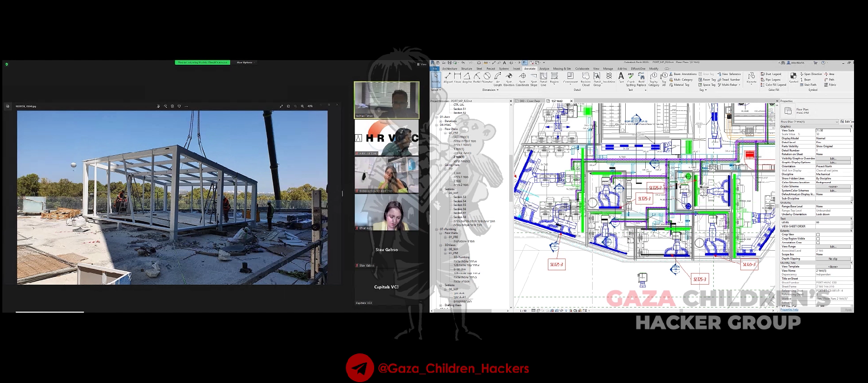
Task: Select the Aligned dimension tool
Action: (x=448, y=77)
